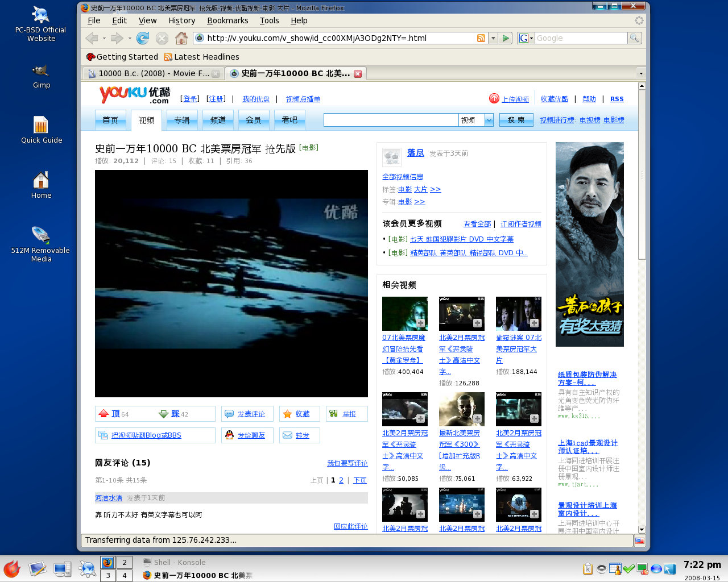Switch to virtual desktop 2
The image size is (728, 582).
[x=125, y=562]
